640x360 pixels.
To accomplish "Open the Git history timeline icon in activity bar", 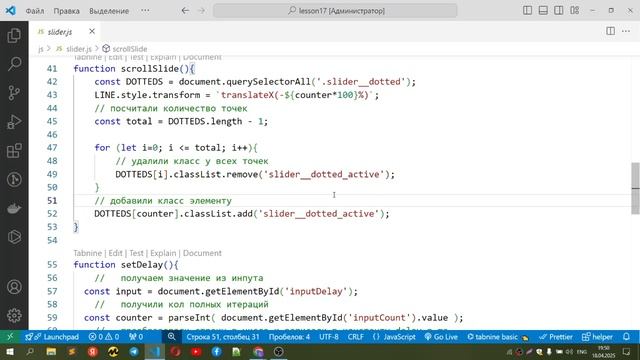I will point(14,179).
